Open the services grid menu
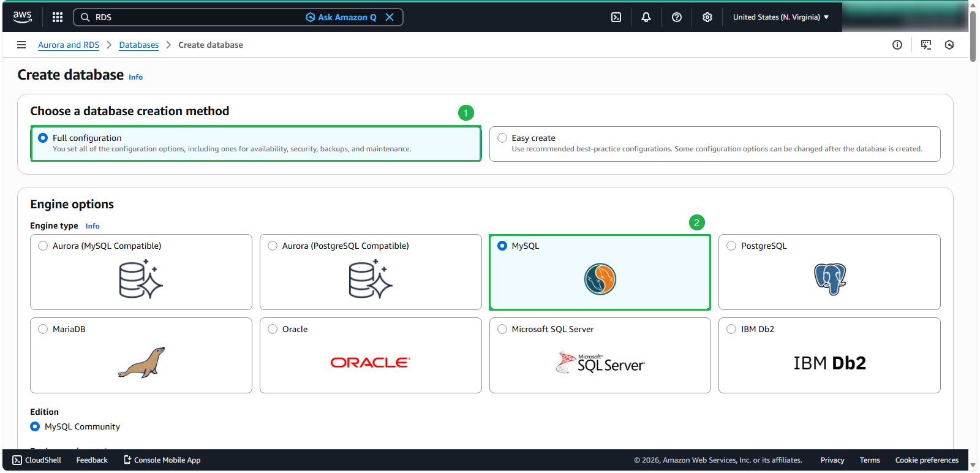Screen dimensions: 980x473 (x=58, y=17)
